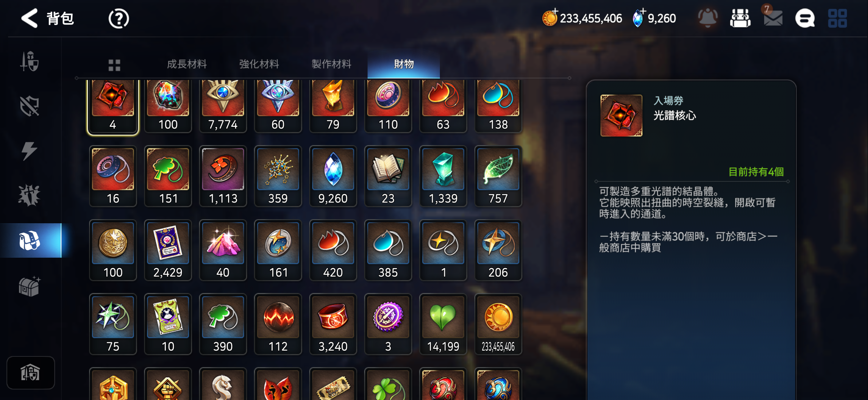Open the storage house button at bottom left

30,373
